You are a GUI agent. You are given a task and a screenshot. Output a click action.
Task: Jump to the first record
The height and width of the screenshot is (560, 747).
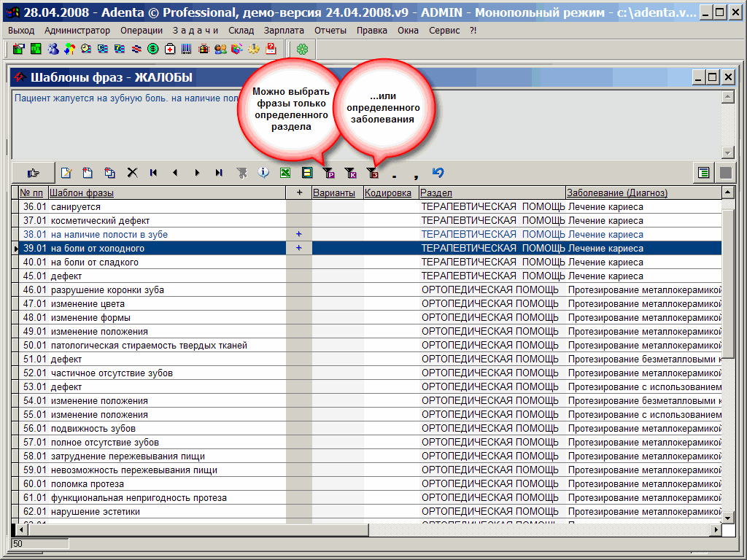click(153, 173)
